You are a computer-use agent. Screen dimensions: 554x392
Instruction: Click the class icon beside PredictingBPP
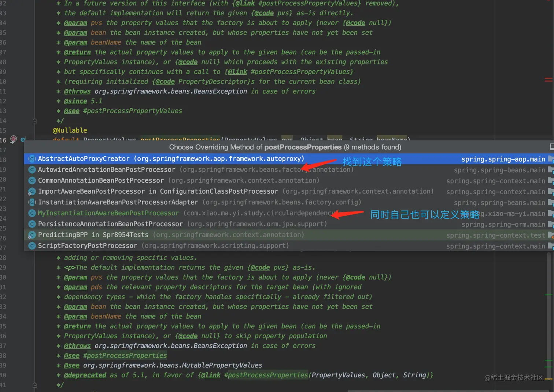pos(32,235)
